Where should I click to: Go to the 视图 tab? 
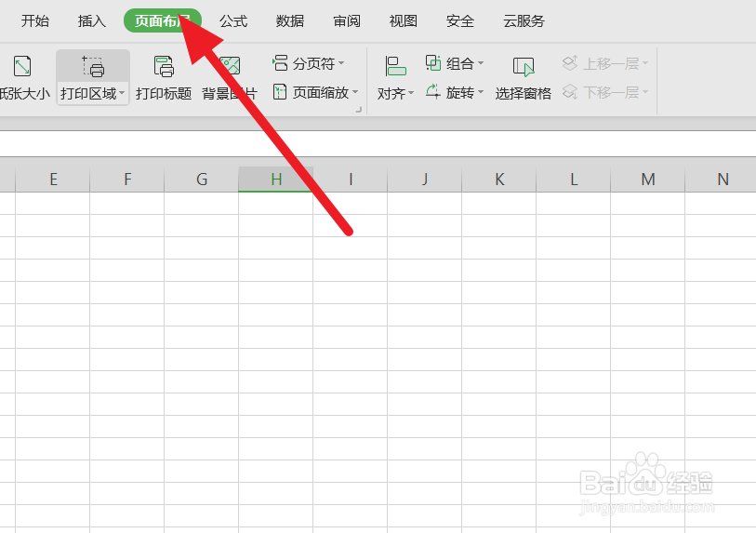tap(403, 20)
